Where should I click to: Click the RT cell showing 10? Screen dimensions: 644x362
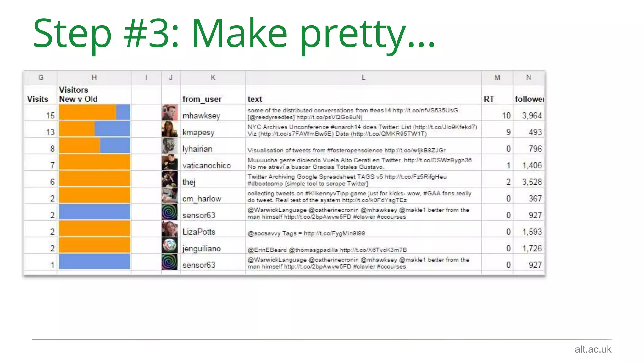[x=497, y=112]
